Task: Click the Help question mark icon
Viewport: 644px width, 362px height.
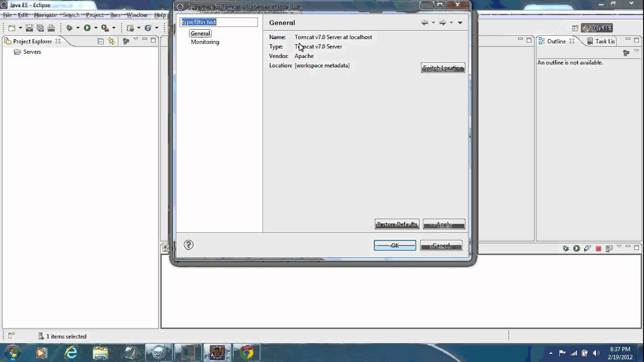Action: (189, 245)
